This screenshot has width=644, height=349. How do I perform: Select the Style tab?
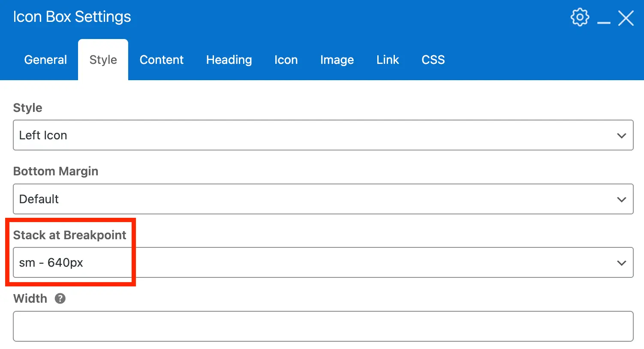click(x=103, y=60)
